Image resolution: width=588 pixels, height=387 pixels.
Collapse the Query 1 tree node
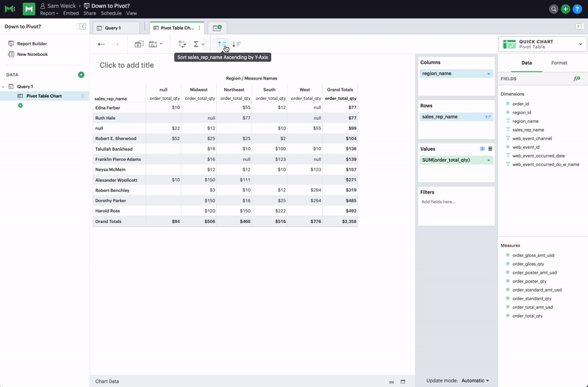tap(4, 87)
